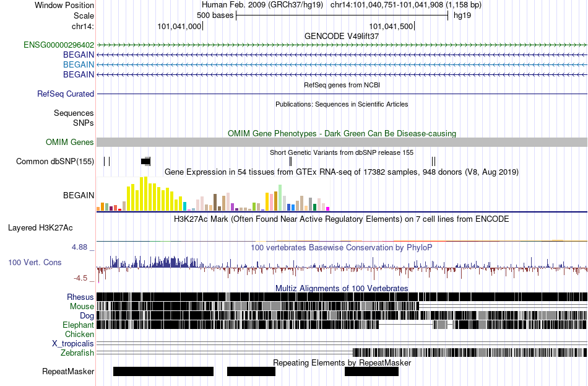Click the X_tropicalis alignment label

click(x=73, y=344)
